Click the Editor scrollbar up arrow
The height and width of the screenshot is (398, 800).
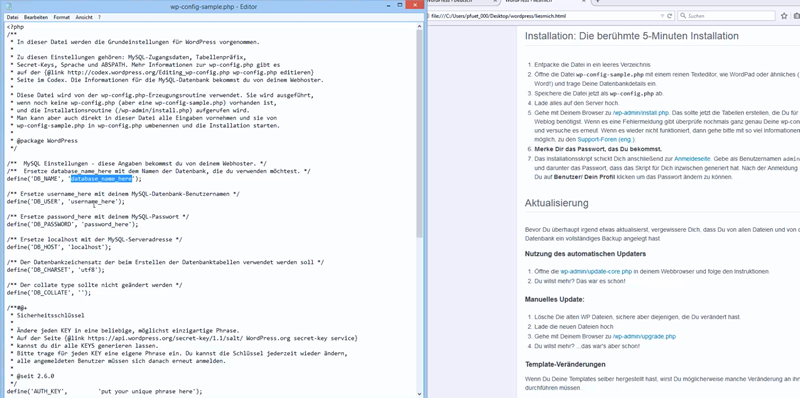[419, 26]
